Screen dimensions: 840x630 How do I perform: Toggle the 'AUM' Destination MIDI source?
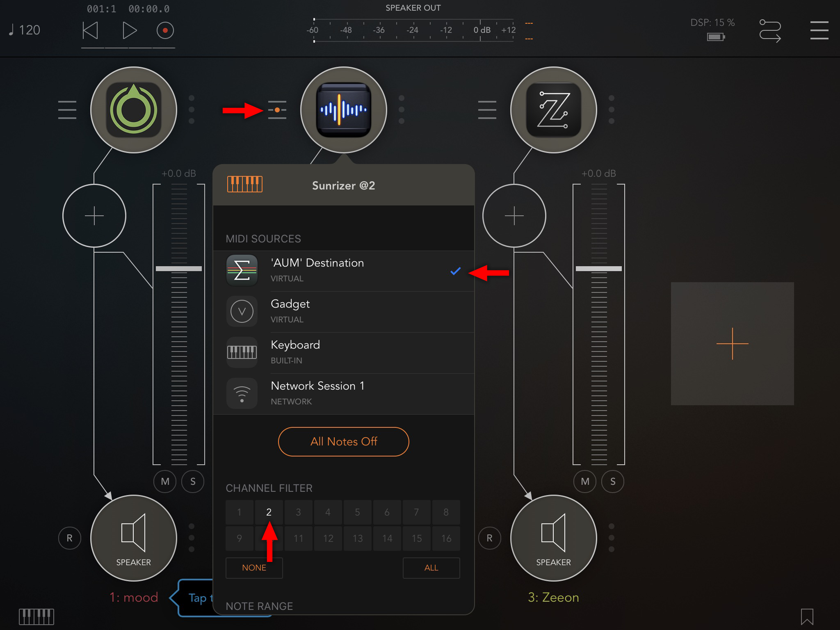[x=344, y=271]
